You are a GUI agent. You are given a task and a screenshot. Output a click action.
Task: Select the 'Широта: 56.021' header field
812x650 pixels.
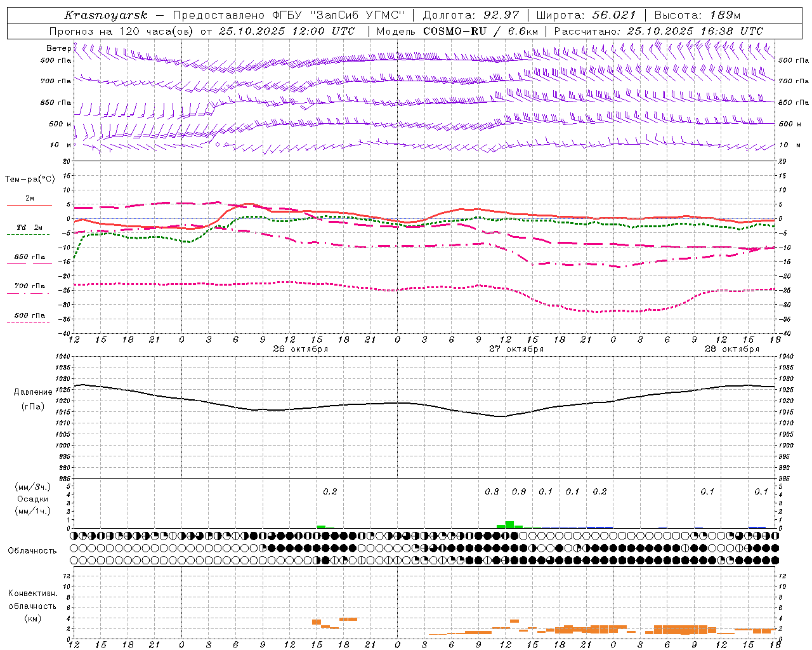(x=586, y=15)
